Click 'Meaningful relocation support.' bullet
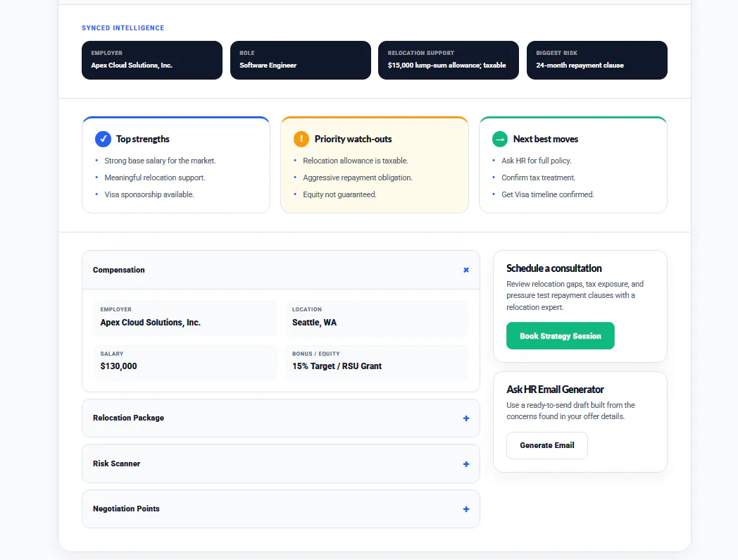Viewport: 738px width, 560px height. (x=155, y=178)
